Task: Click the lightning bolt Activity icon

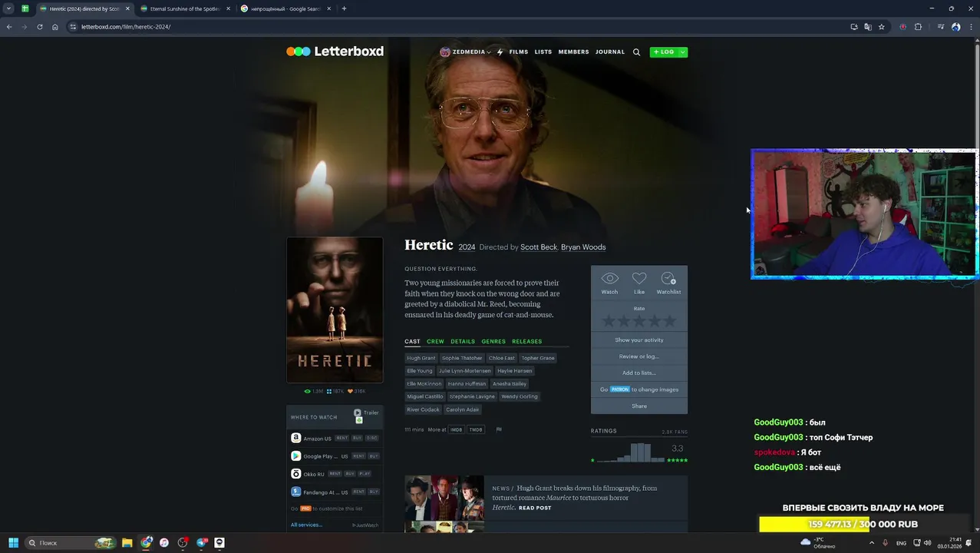Action: (500, 52)
